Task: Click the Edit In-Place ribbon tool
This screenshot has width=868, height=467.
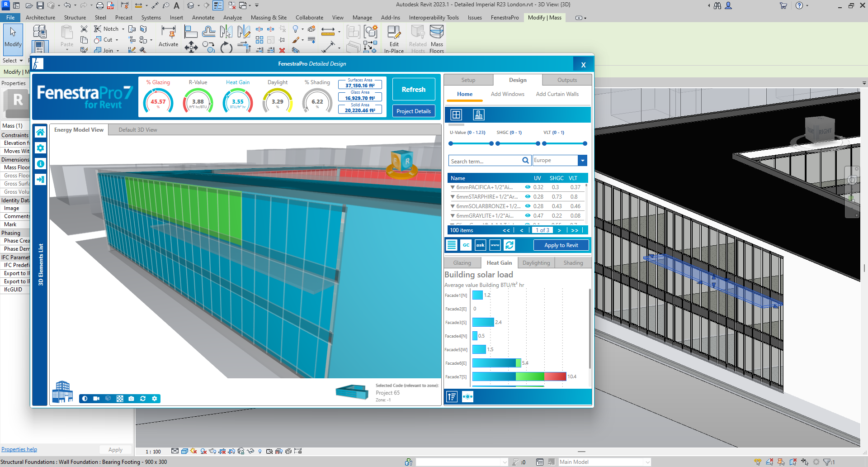Action: pos(394,39)
